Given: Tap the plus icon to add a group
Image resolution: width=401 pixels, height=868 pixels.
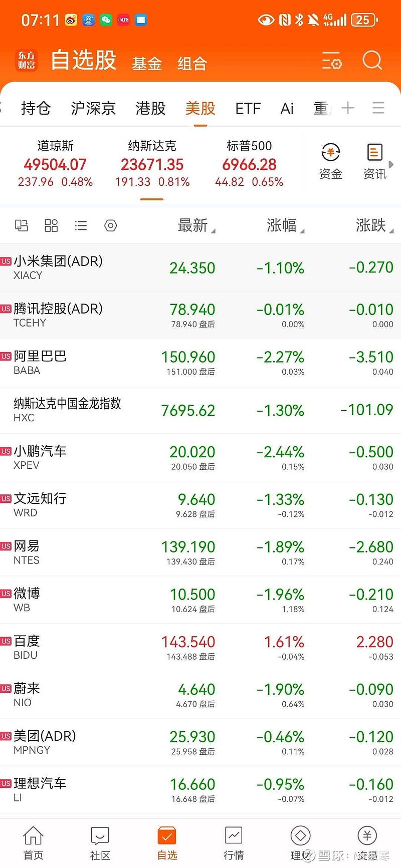Looking at the screenshot, I should (x=348, y=108).
